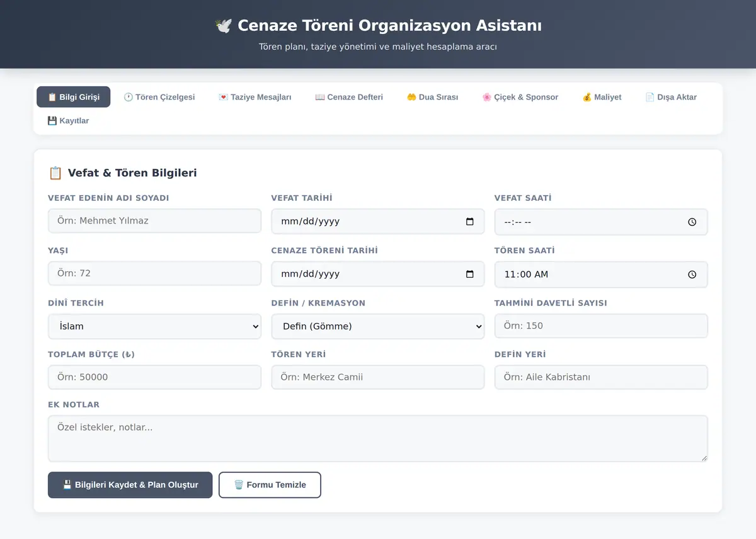Focus the Tahmini Davetli Sayısı field
This screenshot has height=539, width=756.
[601, 326]
